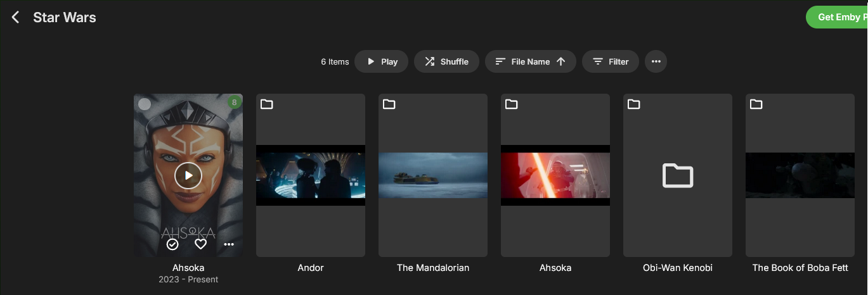Viewport: 868px width, 295px height.
Task: Shuffle the Star Wars items
Action: (x=446, y=61)
